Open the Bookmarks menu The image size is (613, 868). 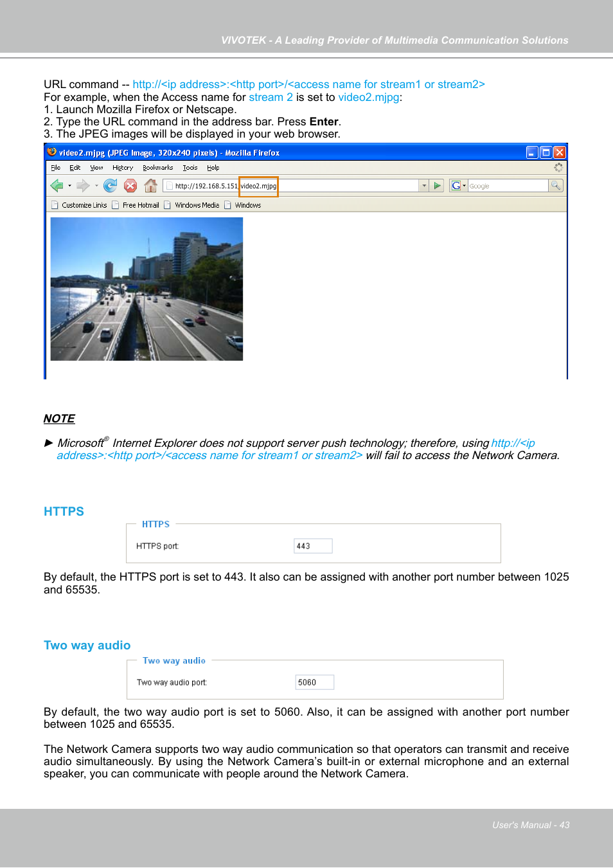coord(158,168)
